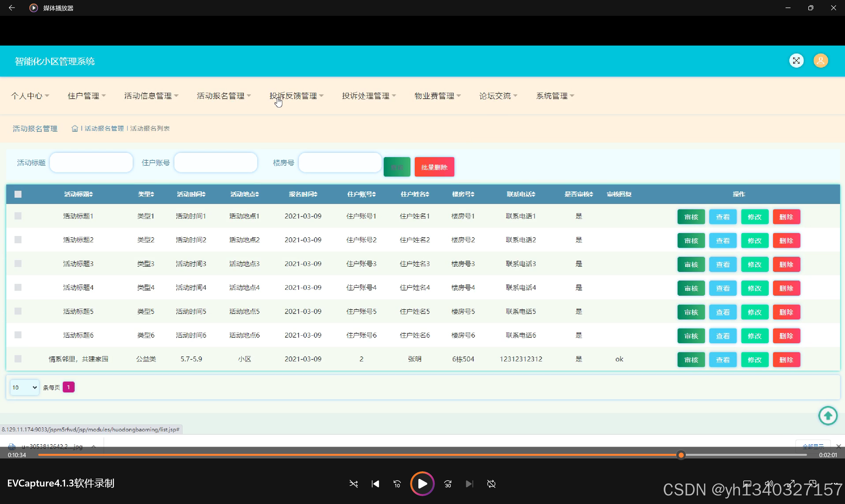Check the row for 活动标题3

coord(18,263)
